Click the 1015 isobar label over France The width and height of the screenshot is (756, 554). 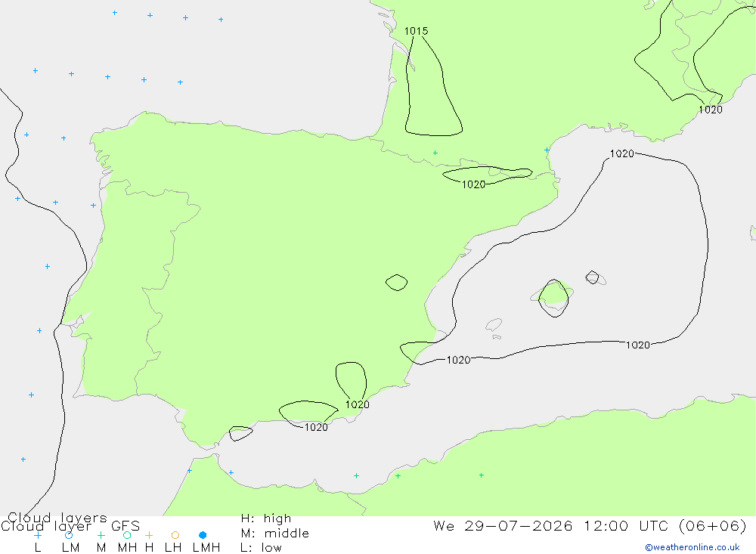(x=416, y=31)
